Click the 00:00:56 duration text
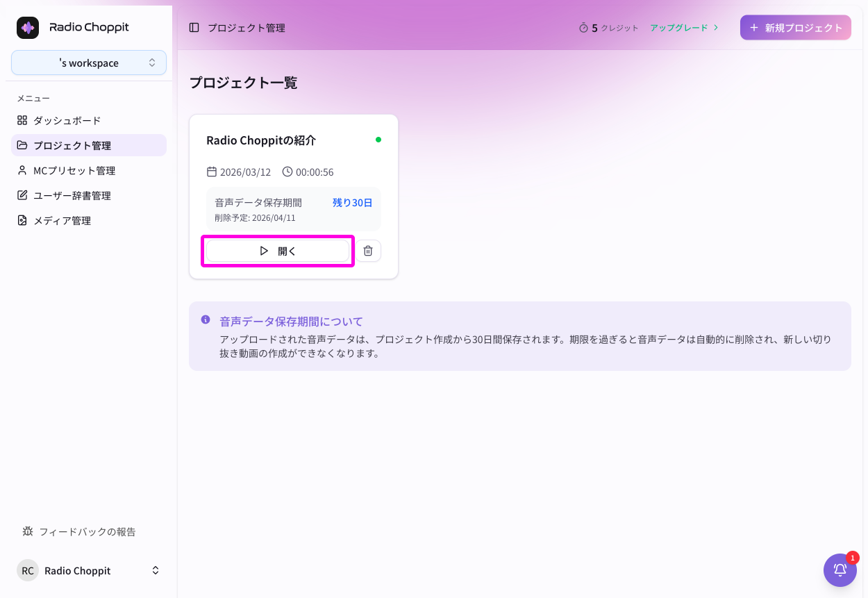The image size is (868, 598). [x=315, y=172]
